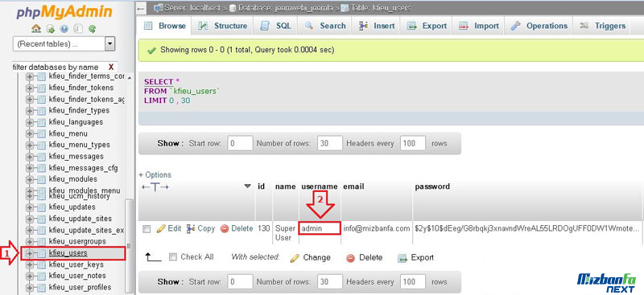644x295 pixels.
Task: Click the table icon beside kfieu_usergroups
Action: pyautogui.click(x=42, y=241)
